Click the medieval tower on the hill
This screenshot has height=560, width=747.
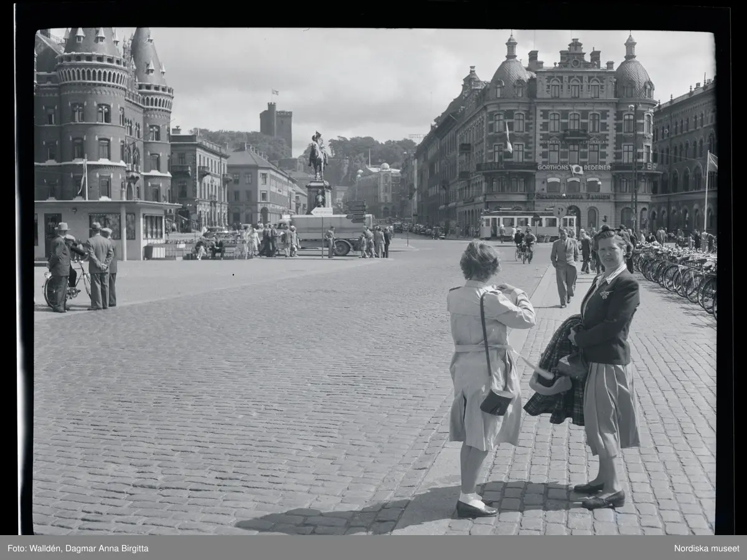[276, 124]
